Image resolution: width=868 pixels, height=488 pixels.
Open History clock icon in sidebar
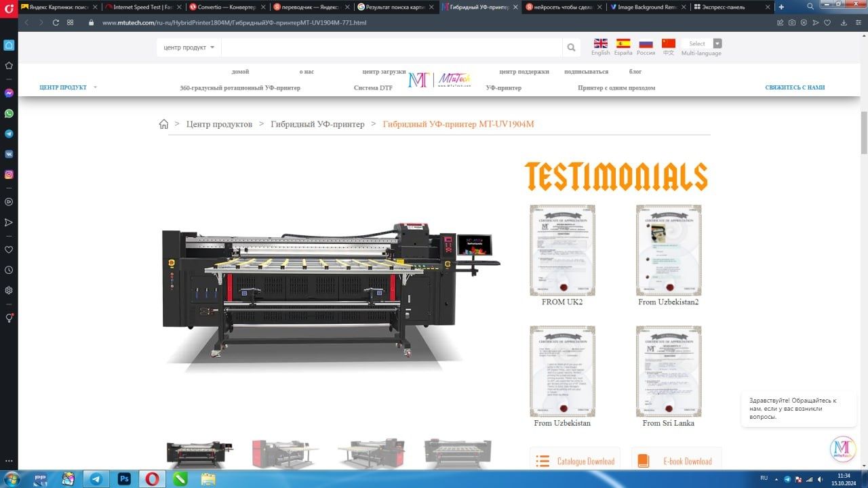point(9,270)
